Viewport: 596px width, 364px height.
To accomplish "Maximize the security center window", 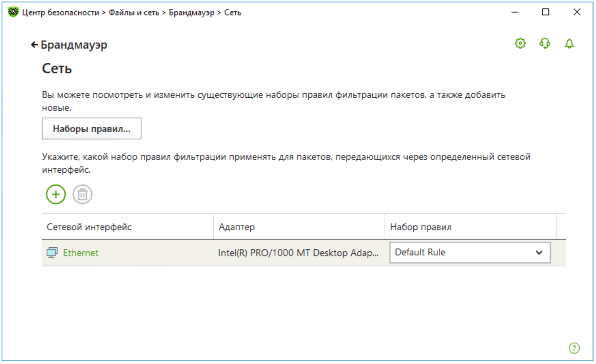I will click(x=546, y=12).
